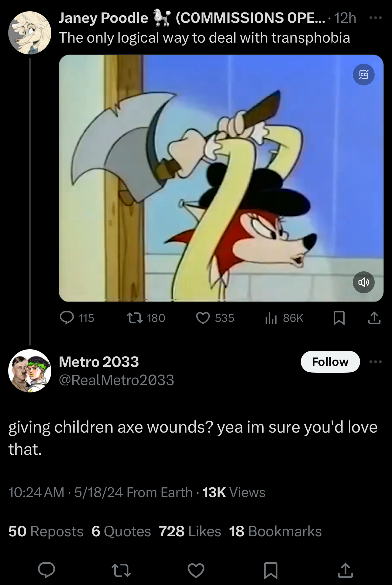View the 6 Quotes list
This screenshot has width=392, height=585.
point(121,531)
